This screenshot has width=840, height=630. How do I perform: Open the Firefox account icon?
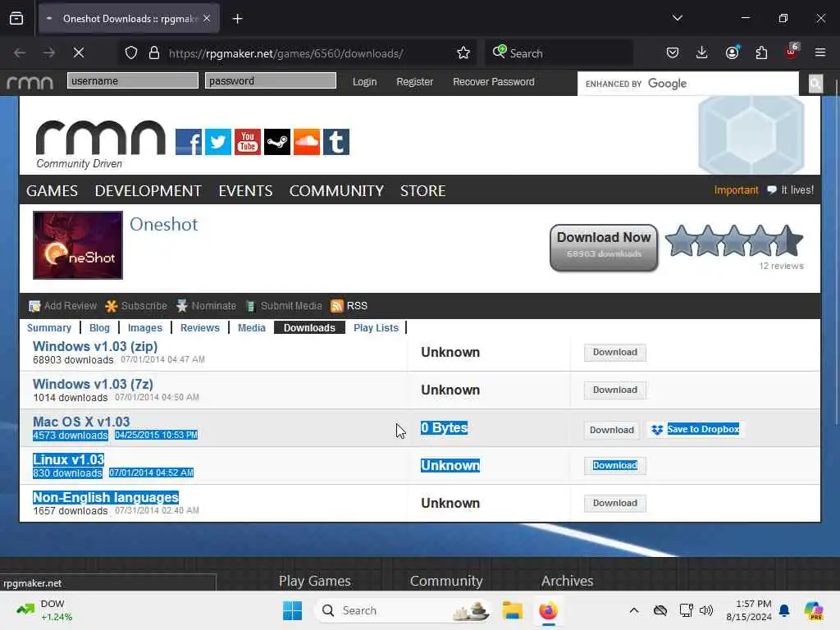[732, 52]
